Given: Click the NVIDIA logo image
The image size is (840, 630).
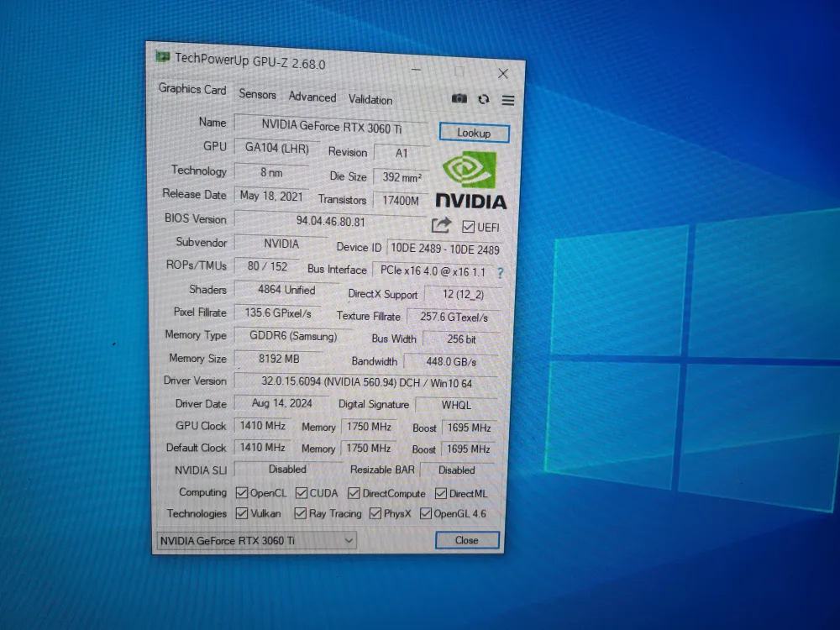Looking at the screenshot, I should 470,181.
